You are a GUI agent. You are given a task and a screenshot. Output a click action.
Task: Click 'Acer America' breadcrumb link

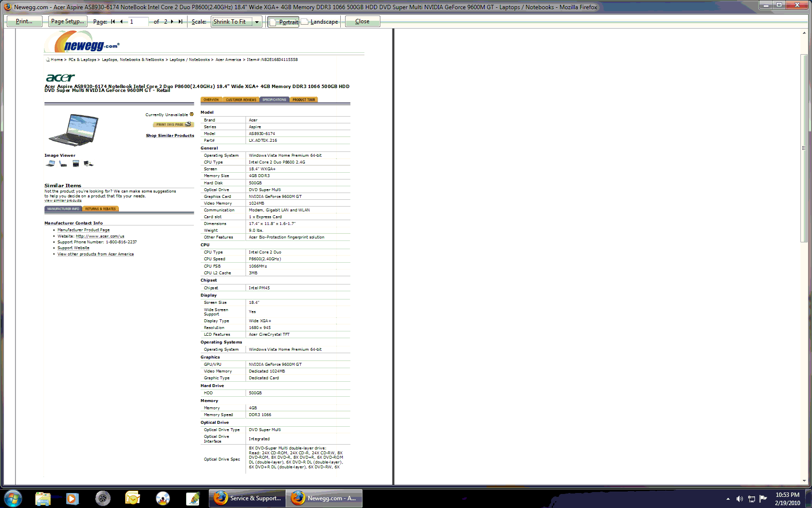pyautogui.click(x=228, y=60)
